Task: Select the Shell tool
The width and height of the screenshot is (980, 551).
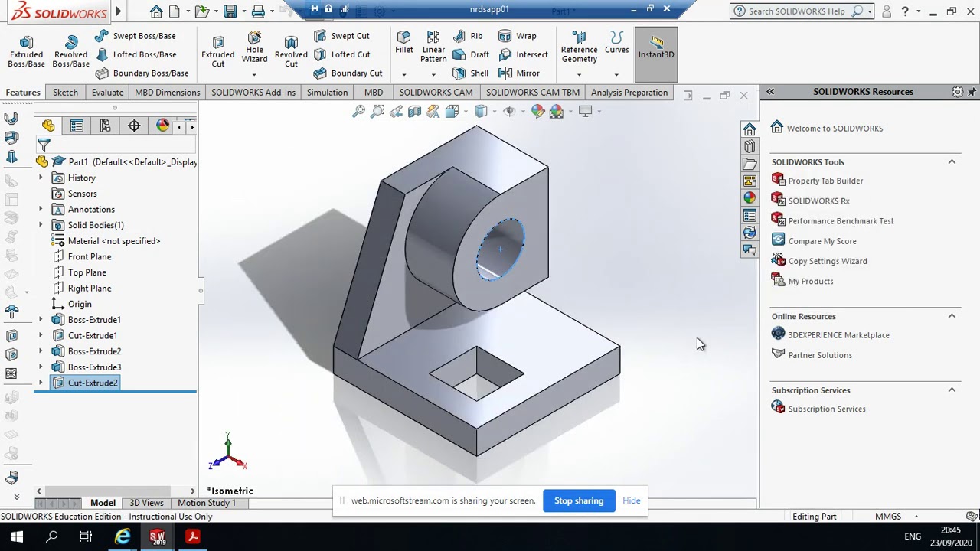Action: pyautogui.click(x=471, y=73)
